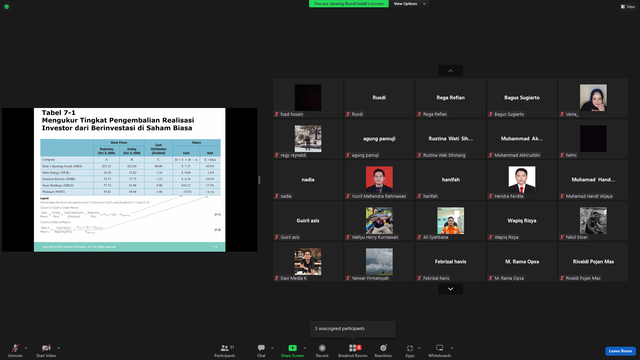Image resolution: width=640 pixels, height=360 pixels.
Task: Expand audio options arrow next to Unmute
Action: 26,348
